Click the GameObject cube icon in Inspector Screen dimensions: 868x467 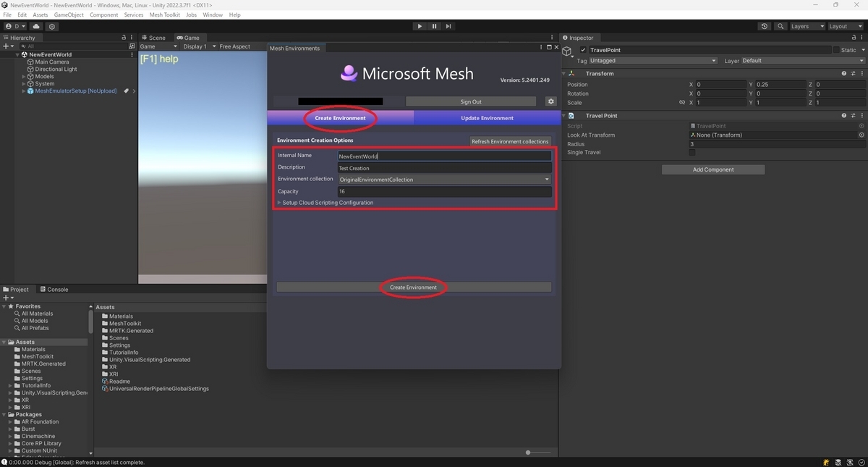coord(569,52)
